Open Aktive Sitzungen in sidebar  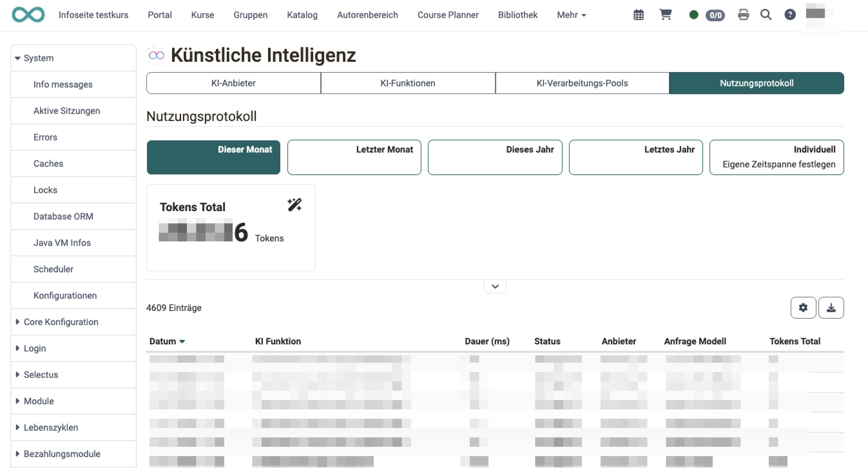pyautogui.click(x=73, y=111)
